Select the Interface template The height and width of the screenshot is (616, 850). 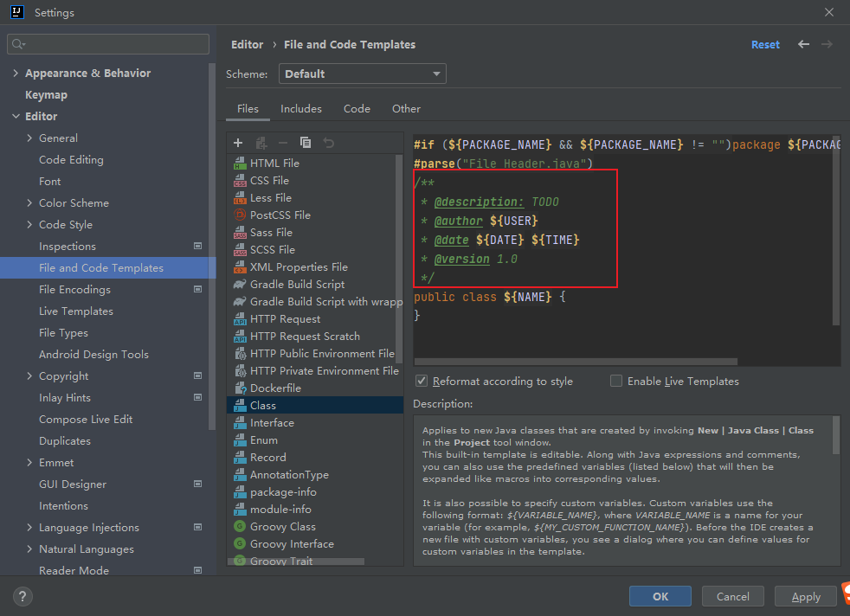(x=315, y=422)
